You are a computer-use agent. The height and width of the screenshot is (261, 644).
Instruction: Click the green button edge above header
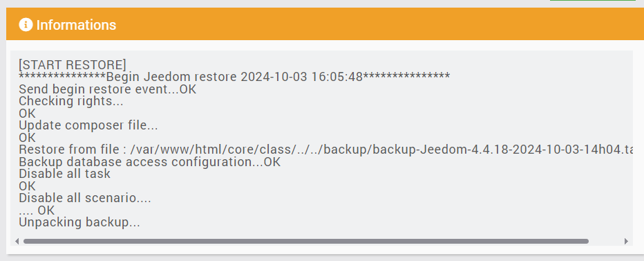593,1
